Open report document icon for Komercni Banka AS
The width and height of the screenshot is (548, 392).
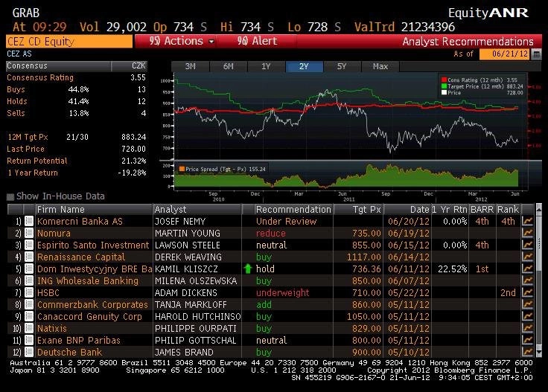coord(29,222)
